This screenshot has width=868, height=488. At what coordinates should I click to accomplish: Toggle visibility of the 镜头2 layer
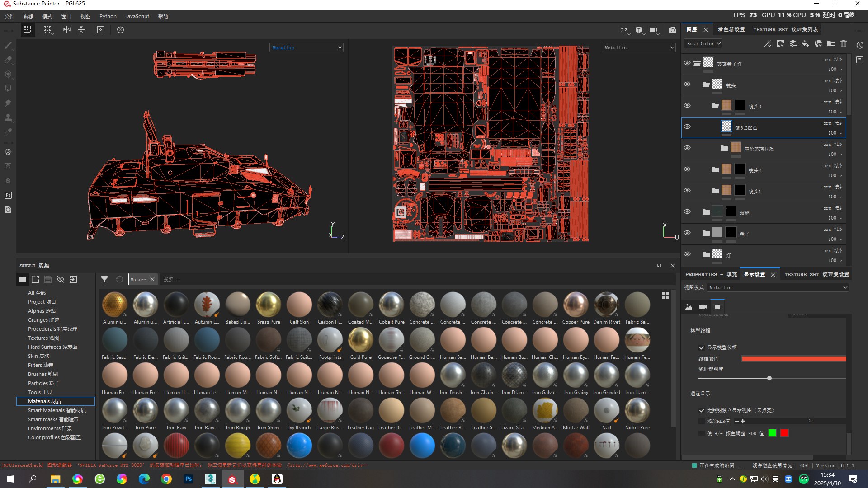click(687, 169)
